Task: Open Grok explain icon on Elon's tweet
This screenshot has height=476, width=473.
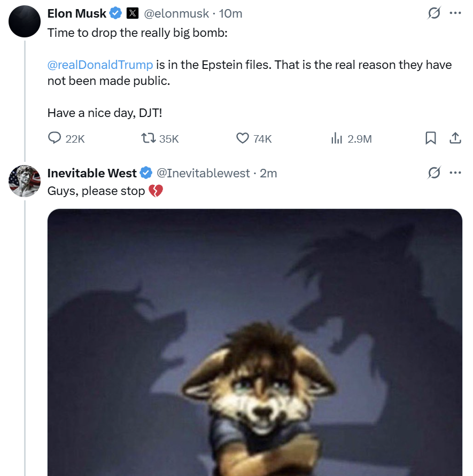Action: 434,13
